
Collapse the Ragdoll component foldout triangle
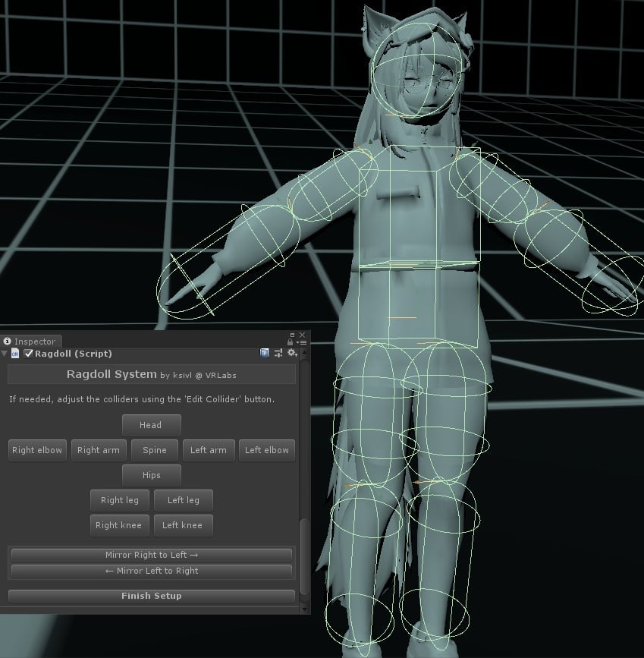(x=4, y=353)
